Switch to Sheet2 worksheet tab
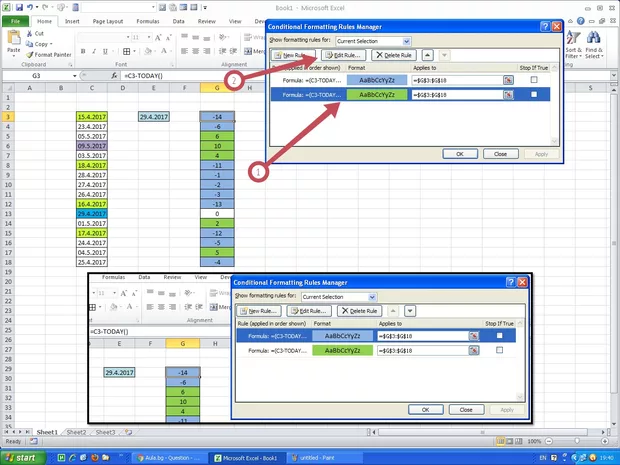This screenshot has height=465, width=620. click(x=76, y=432)
